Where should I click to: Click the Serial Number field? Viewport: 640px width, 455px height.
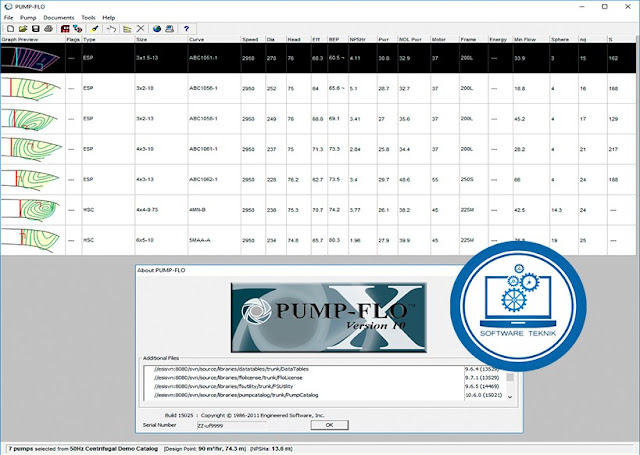231,425
